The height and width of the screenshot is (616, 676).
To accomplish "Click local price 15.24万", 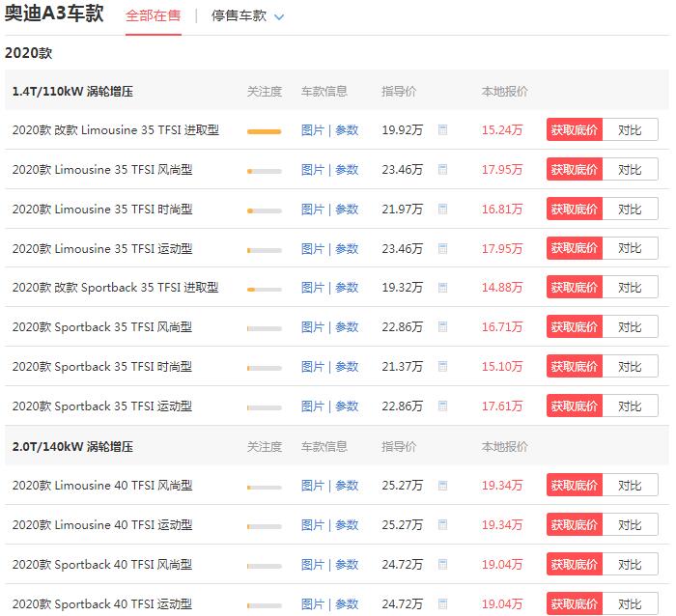I will pos(502,129).
